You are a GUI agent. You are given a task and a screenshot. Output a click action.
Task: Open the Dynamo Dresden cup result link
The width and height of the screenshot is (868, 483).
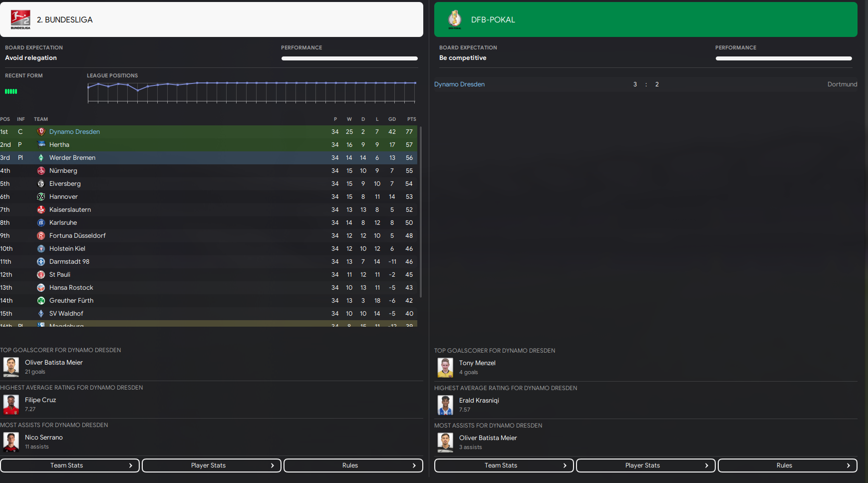pyautogui.click(x=459, y=84)
